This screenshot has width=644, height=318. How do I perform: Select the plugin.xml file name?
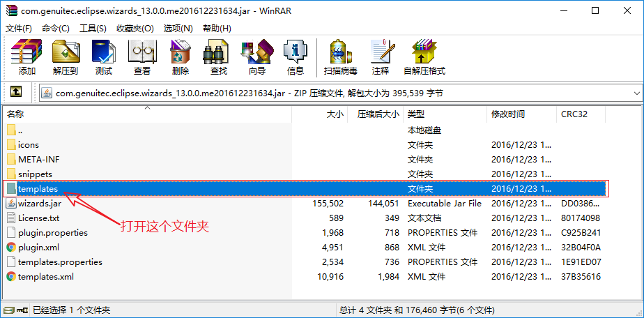tap(38, 248)
